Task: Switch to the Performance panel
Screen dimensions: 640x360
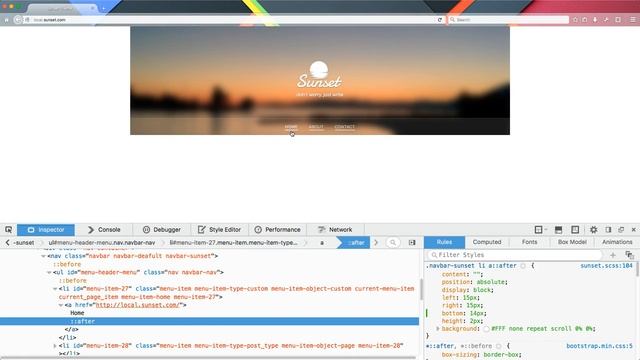Action: 278,230
